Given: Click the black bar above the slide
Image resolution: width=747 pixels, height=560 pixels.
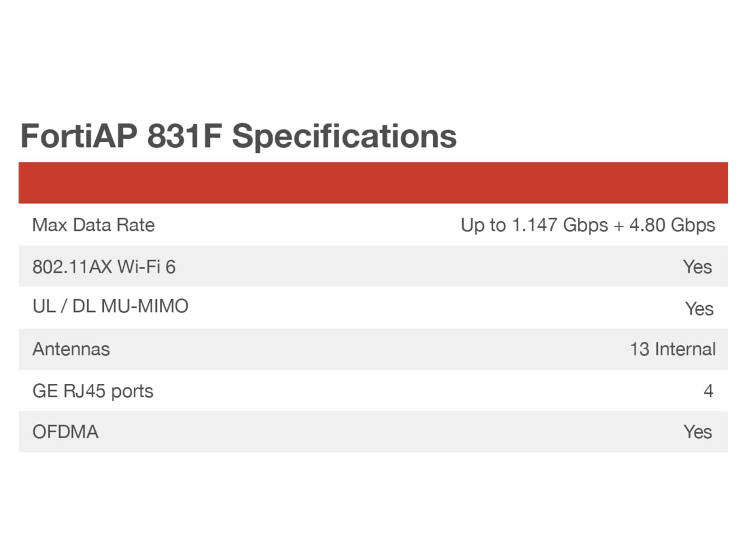Looking at the screenshot, I should click(x=373, y=36).
